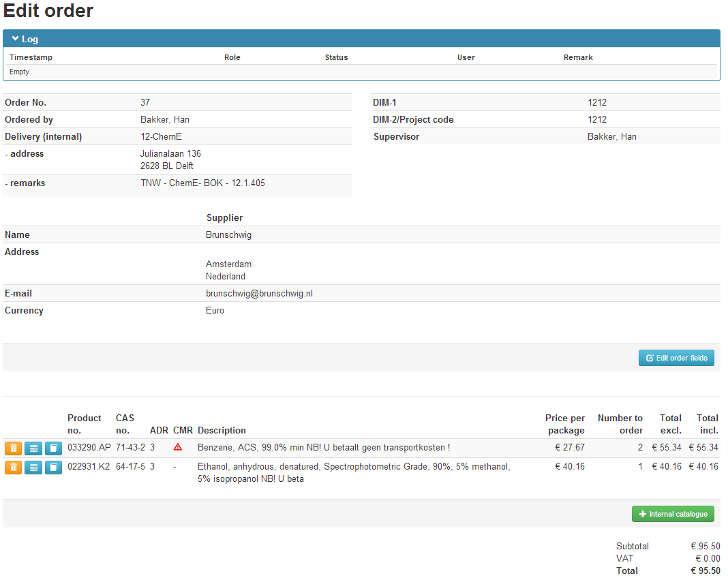Click product number 033290.AP
Viewport: 728px width, 580px height.
89,447
